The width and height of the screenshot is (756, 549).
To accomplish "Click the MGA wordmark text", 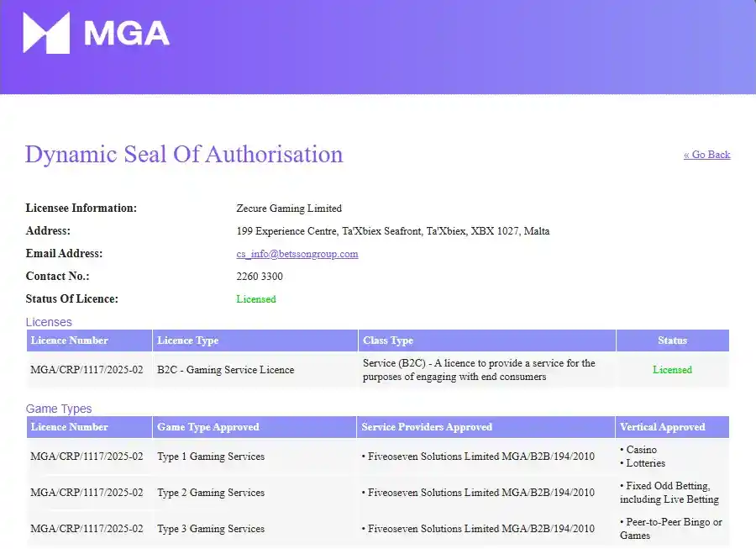I will tap(127, 34).
